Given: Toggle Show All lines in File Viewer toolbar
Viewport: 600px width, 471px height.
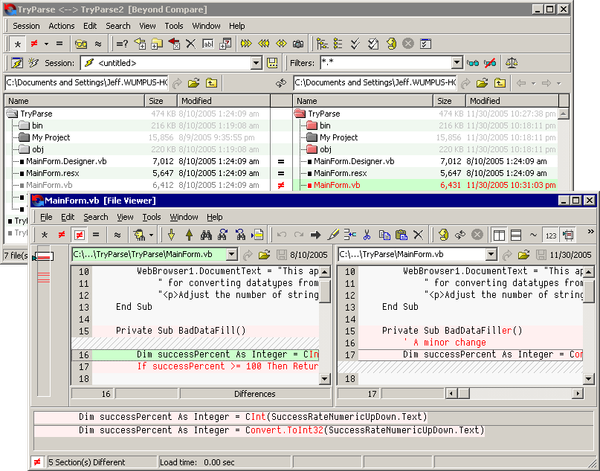Looking at the screenshot, I should click(44, 235).
